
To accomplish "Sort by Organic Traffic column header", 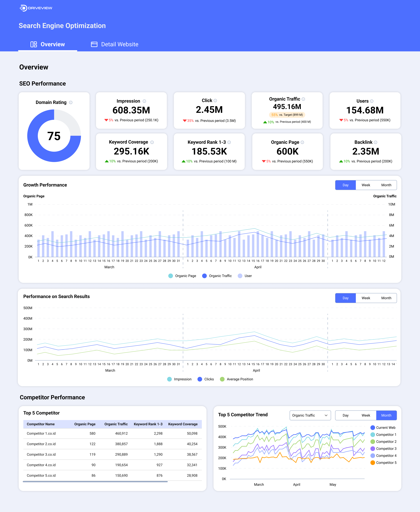I will coord(116,424).
